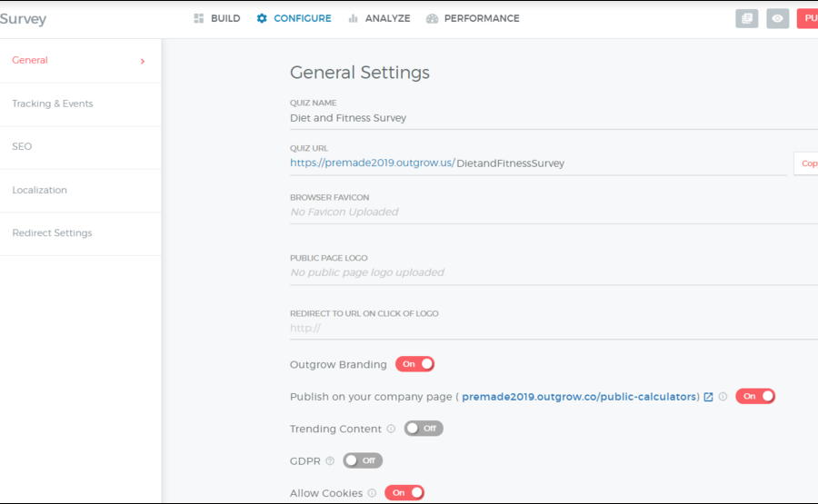Click info icon beside Trending Content
This screenshot has width=818, height=504.
point(391,429)
